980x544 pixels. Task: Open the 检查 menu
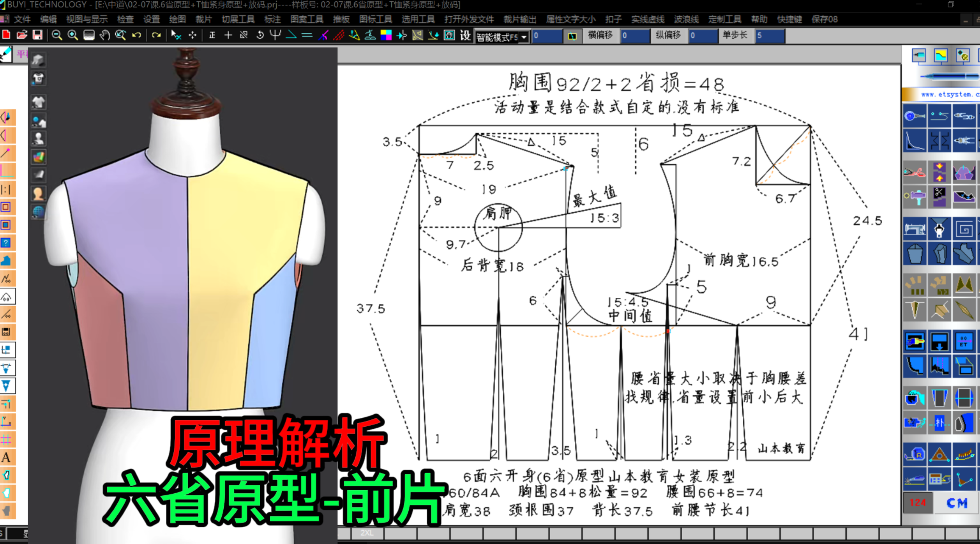tap(125, 19)
